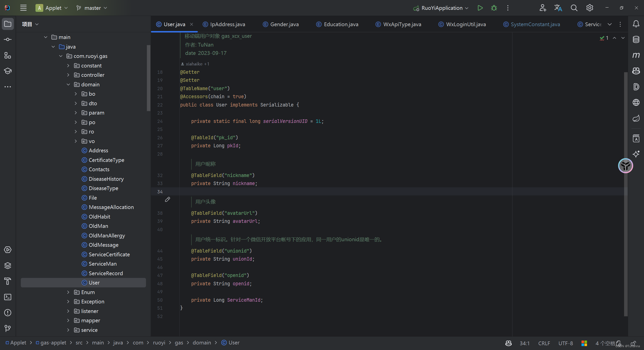Start the debugger with the bug icon

(494, 8)
